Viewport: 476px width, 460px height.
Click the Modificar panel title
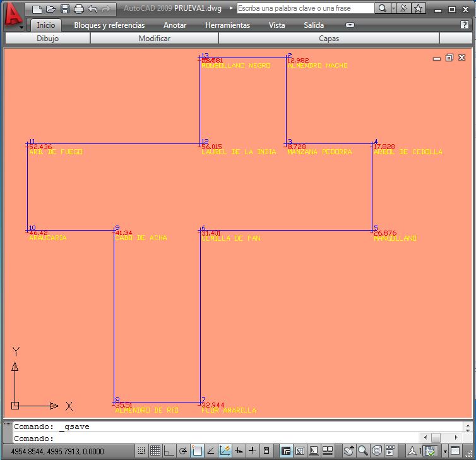tap(154, 39)
